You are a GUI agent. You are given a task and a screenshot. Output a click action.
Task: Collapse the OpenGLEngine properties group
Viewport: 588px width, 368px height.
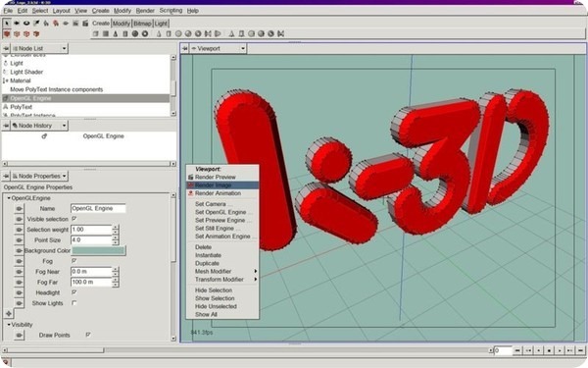coord(9,198)
